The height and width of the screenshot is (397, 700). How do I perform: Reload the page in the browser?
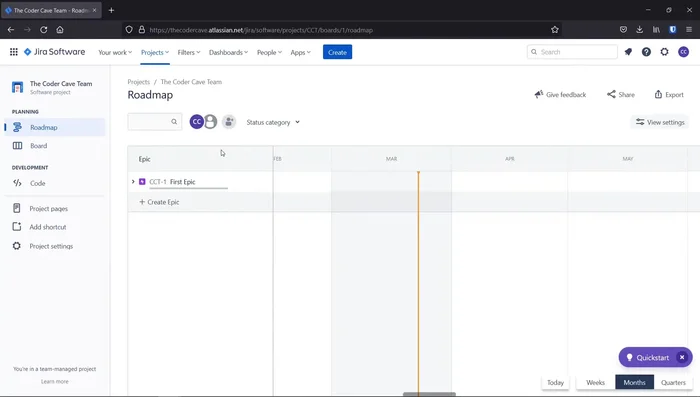click(x=43, y=30)
